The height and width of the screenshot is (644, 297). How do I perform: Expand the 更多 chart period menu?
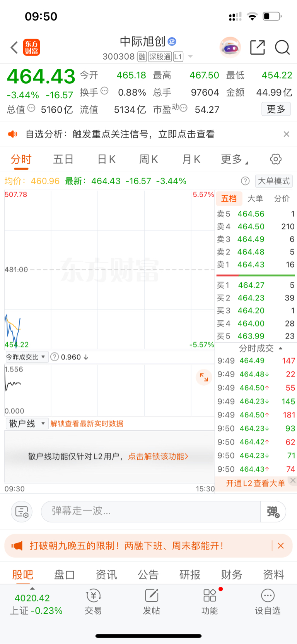point(234,160)
